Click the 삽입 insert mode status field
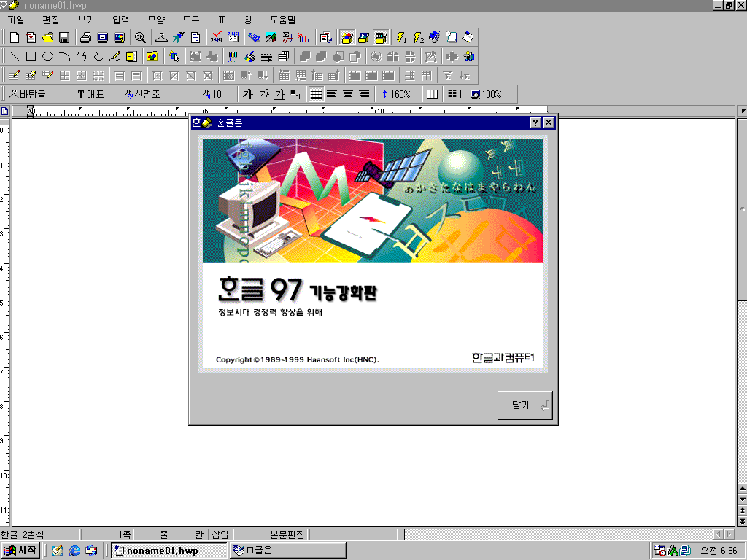Image resolution: width=747 pixels, height=560 pixels. (x=220, y=534)
